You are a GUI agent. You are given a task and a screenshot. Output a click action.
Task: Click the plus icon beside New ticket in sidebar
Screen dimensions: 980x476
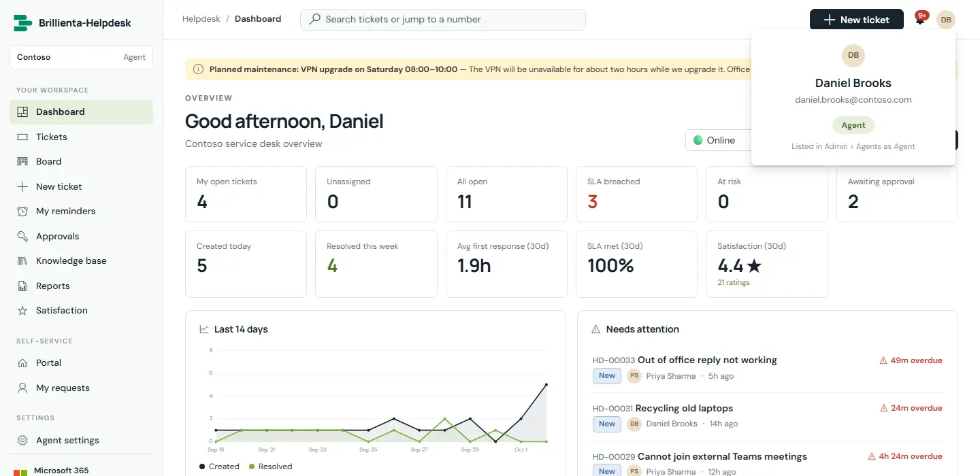22,187
